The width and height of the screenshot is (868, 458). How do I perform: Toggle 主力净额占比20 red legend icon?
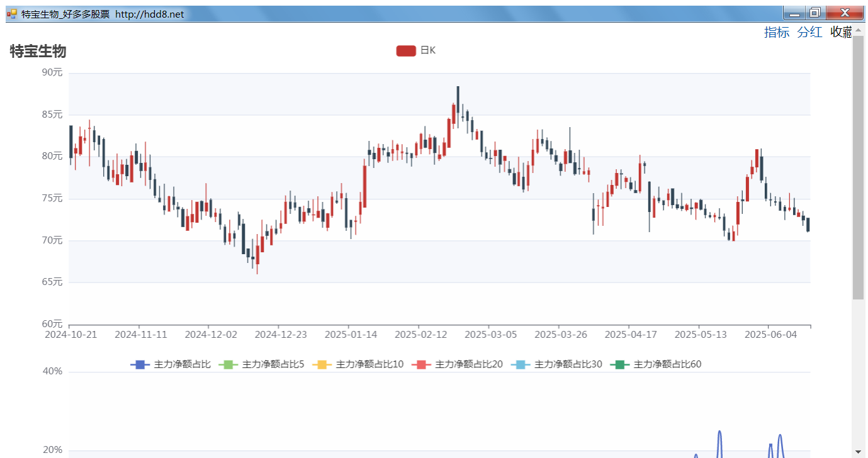click(x=422, y=364)
